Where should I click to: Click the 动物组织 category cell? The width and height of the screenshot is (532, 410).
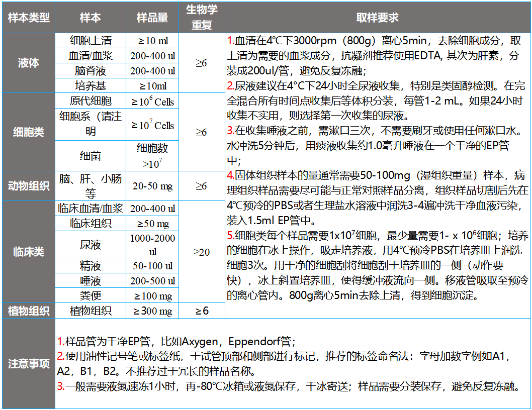click(x=29, y=186)
